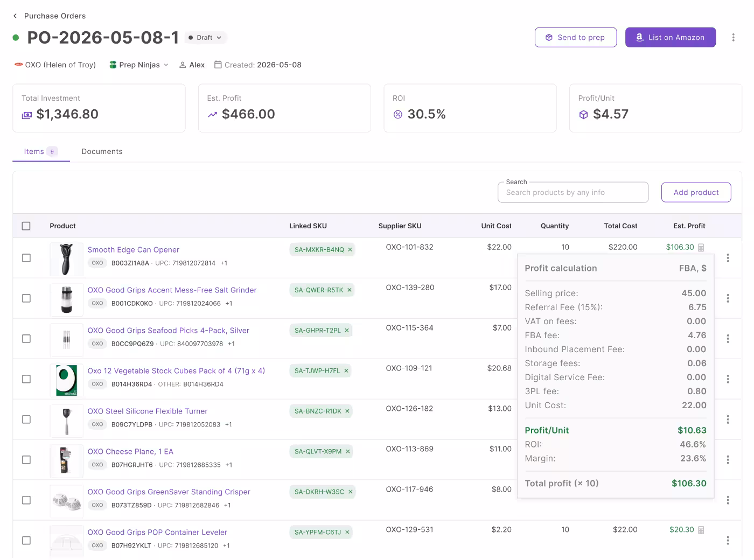This screenshot has width=754, height=560.
Task: Open OXO Good Grips Seafood Picks link
Action: click(x=169, y=331)
